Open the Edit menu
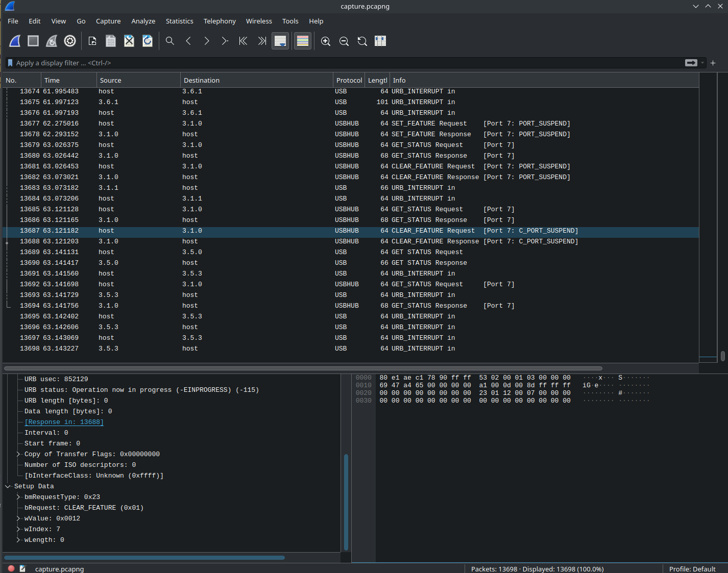The height and width of the screenshot is (573, 728). (x=35, y=21)
